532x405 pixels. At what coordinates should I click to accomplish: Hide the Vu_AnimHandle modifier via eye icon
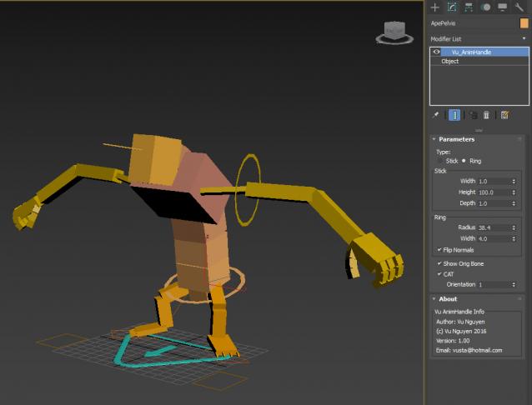tap(436, 52)
